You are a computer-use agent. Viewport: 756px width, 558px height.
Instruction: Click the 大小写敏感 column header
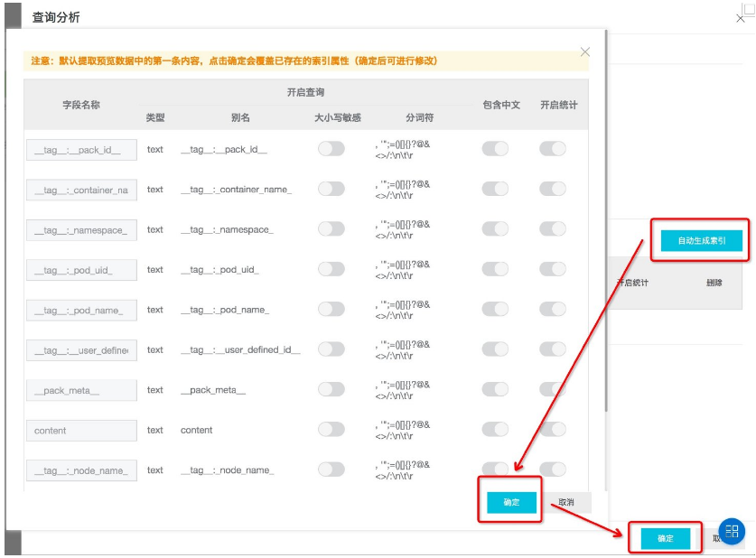coord(338,117)
